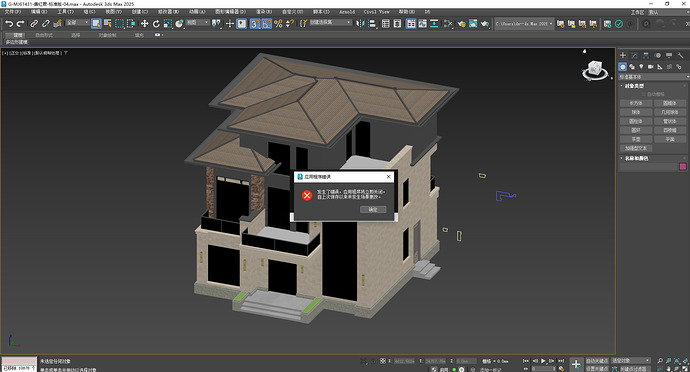Open the Layer Explorer icon
The height and width of the screenshot is (372, 690).
(397, 24)
